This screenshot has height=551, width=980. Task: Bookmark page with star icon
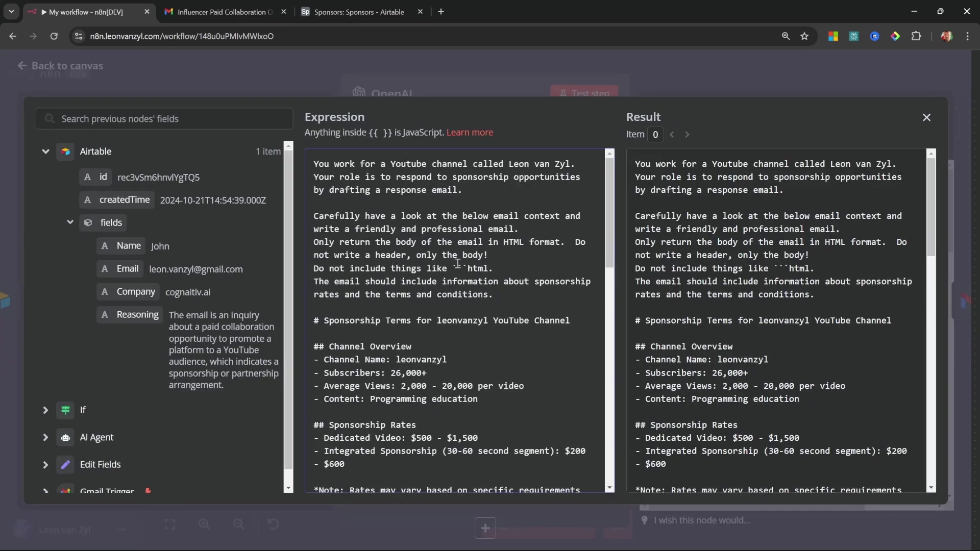(x=804, y=36)
